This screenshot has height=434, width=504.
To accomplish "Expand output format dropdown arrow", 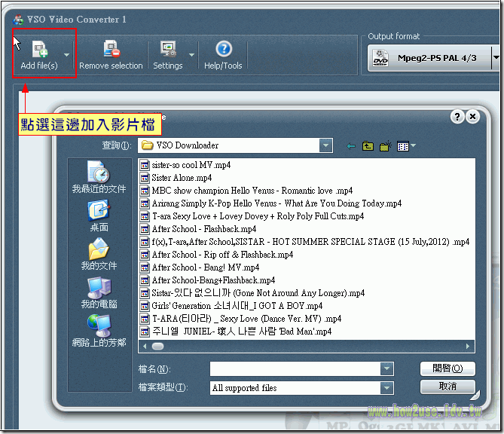I will tap(496, 58).
